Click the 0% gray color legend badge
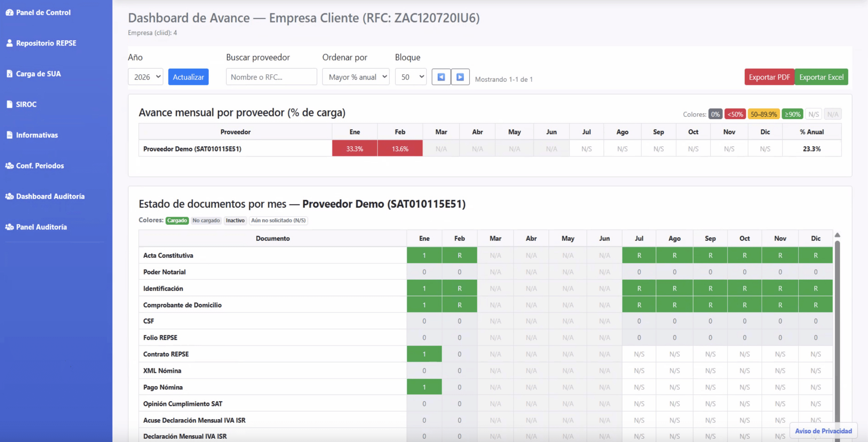Screen dimensions: 868x442 [x=715, y=114]
